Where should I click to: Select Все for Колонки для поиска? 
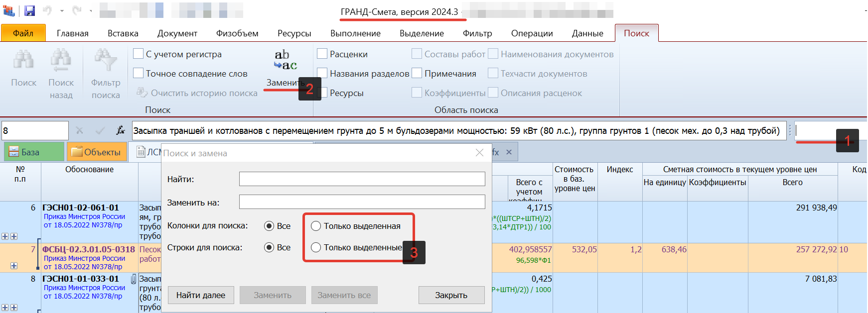269,226
